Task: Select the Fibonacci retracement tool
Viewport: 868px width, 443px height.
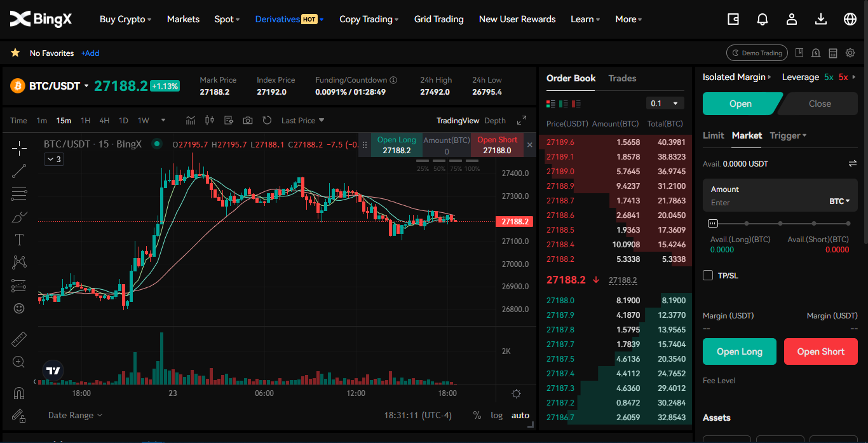Action: (19, 194)
